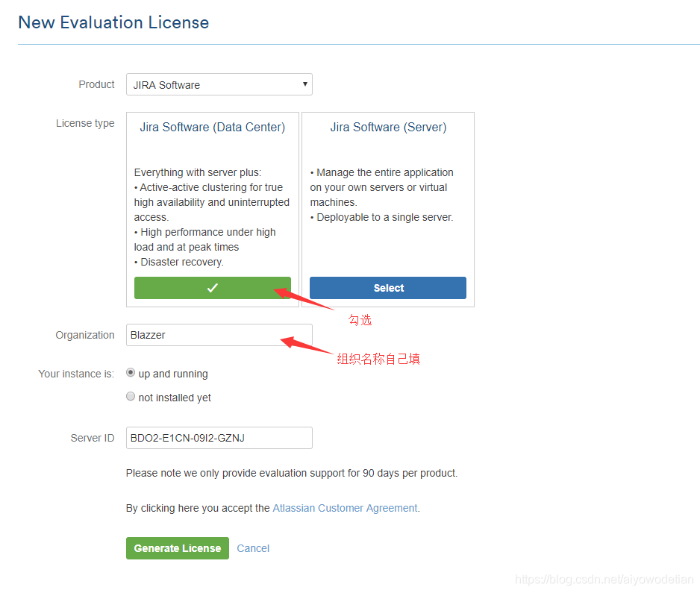Click the 'Server ID' field label

click(x=93, y=438)
